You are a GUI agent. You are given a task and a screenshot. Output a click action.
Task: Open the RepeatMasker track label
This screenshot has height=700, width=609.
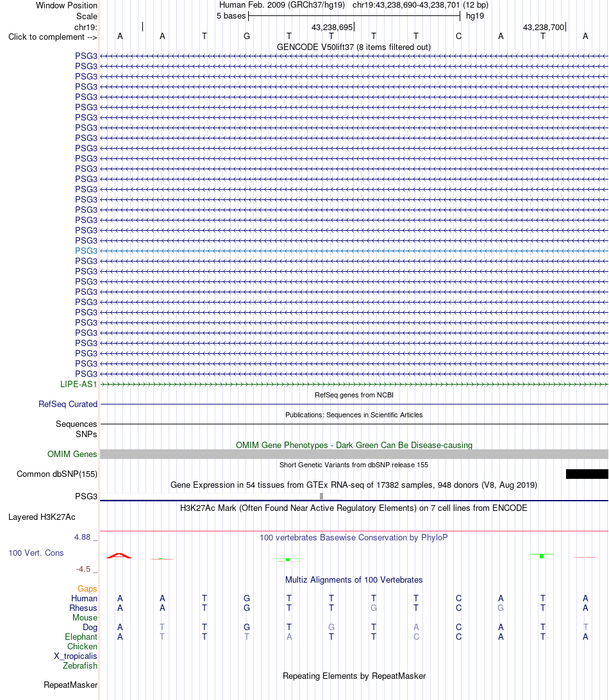point(71,685)
